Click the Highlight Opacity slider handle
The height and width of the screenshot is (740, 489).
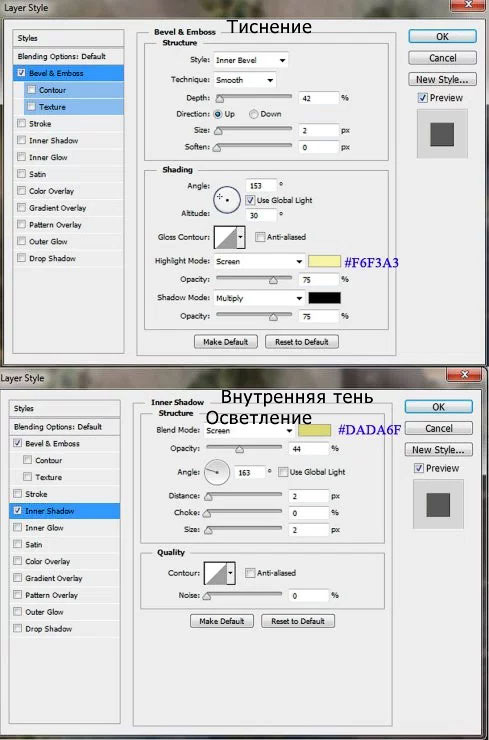pyautogui.click(x=273, y=280)
